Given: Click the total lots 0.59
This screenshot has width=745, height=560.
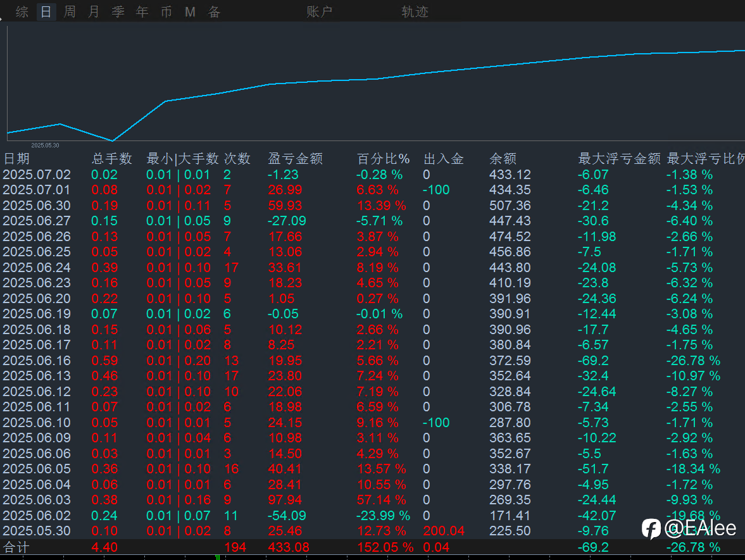Looking at the screenshot, I should tap(104, 361).
